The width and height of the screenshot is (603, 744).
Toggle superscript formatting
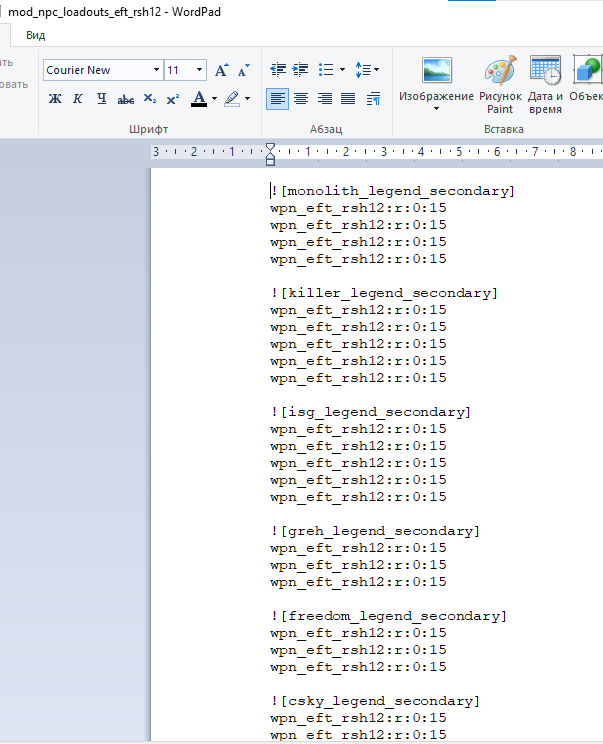[173, 99]
